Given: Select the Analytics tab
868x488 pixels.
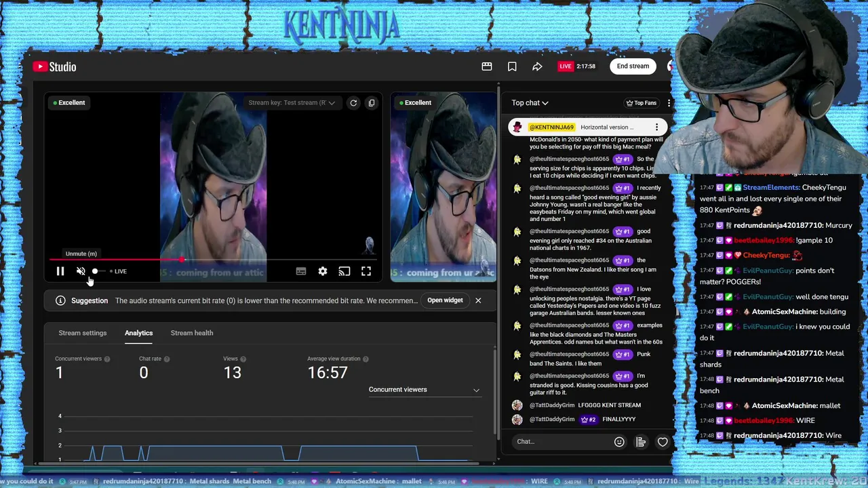Looking at the screenshot, I should click(x=138, y=333).
